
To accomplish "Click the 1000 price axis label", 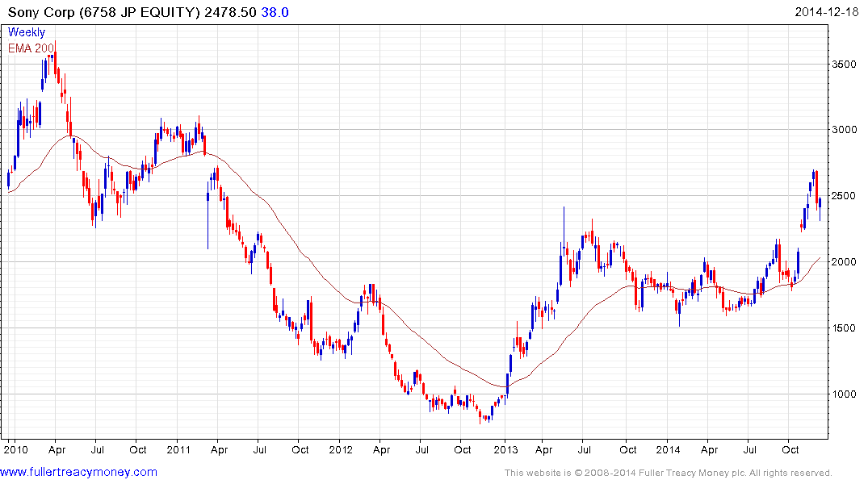I will (x=845, y=394).
